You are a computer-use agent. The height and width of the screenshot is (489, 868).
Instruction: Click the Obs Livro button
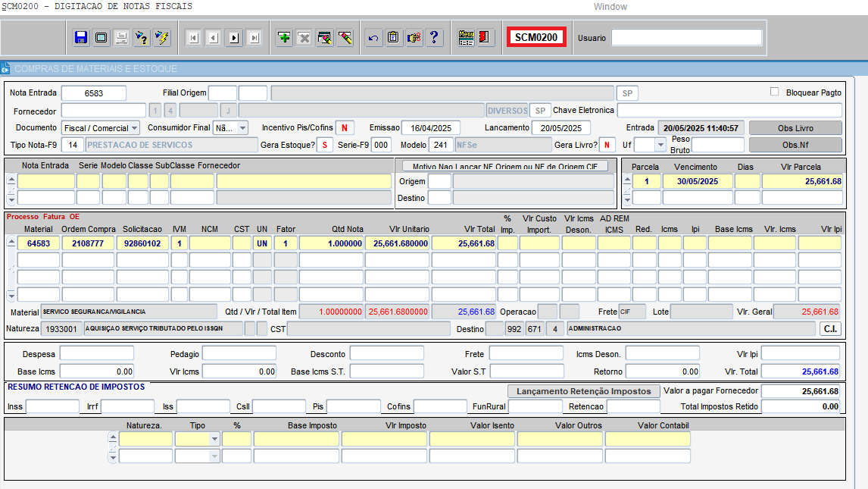point(795,128)
